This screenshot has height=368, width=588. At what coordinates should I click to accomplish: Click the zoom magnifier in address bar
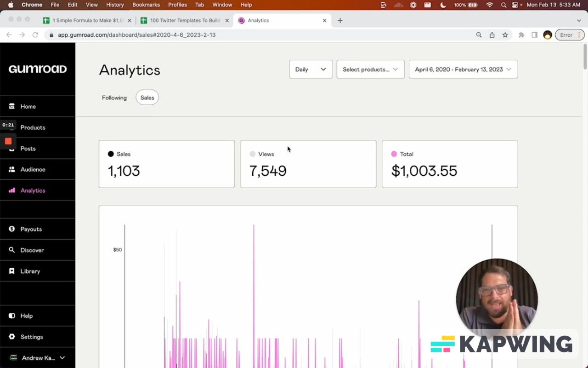[x=479, y=35]
